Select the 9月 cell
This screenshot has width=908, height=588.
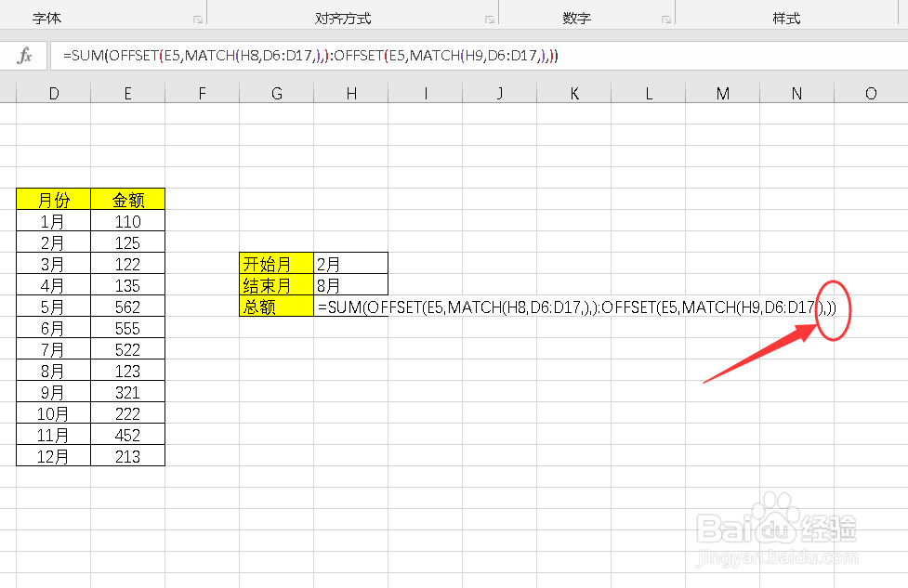[53, 392]
